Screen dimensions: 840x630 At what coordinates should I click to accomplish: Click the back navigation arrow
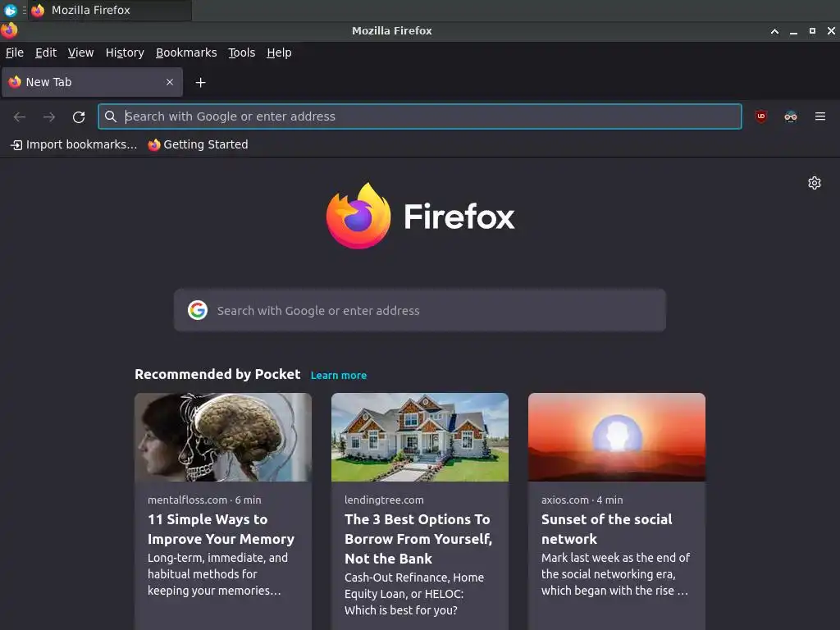click(x=20, y=116)
